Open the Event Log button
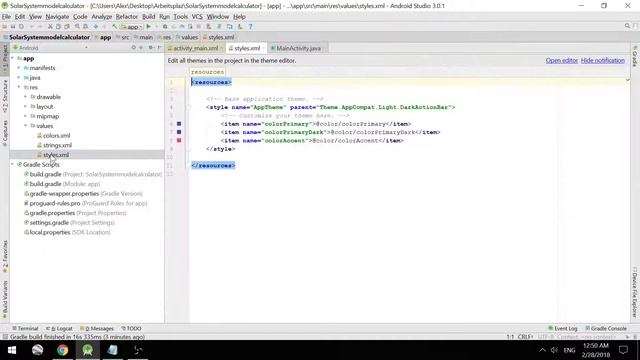 pyautogui.click(x=562, y=329)
